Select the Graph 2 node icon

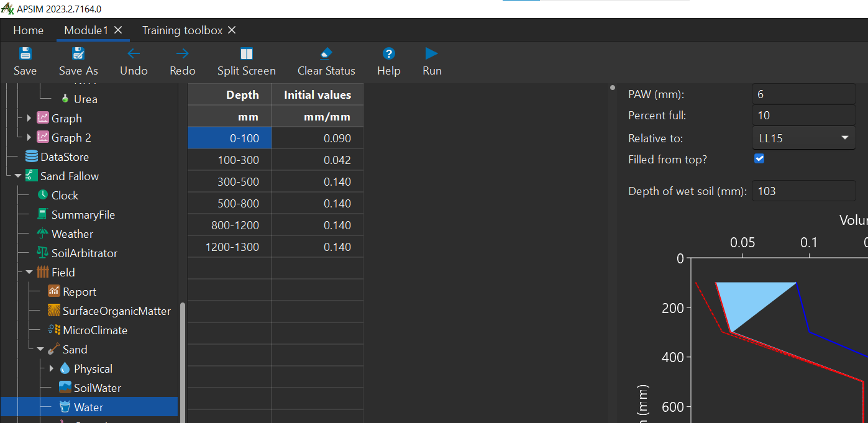coord(43,137)
